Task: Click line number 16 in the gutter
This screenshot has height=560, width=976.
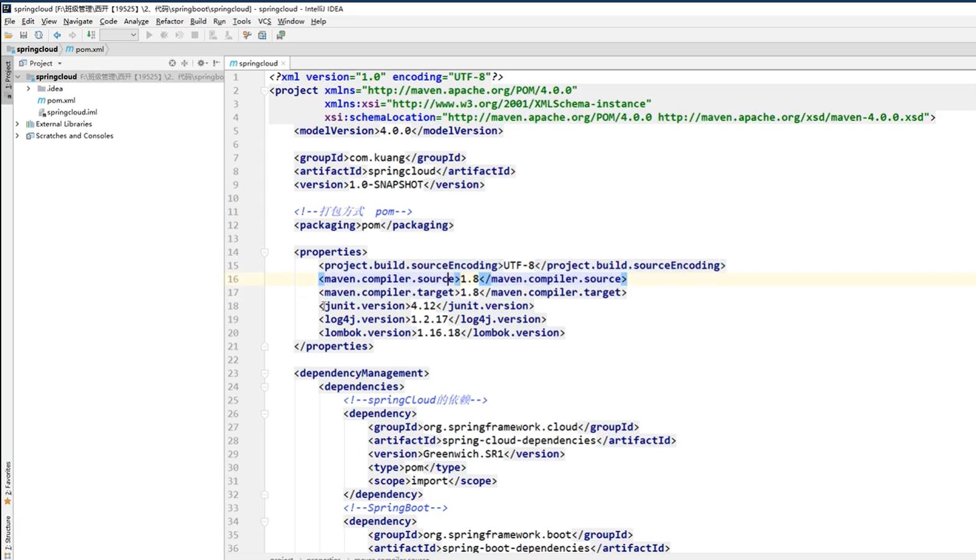Action: 233,279
